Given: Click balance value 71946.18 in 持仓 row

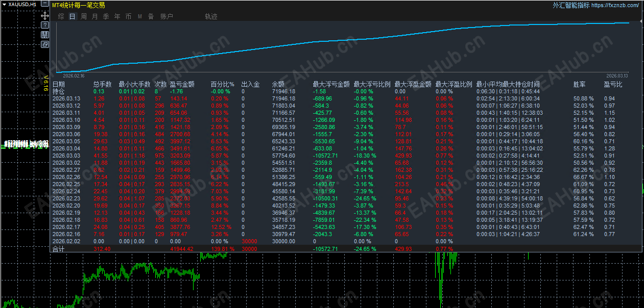Looking at the screenshot, I should [283, 91].
